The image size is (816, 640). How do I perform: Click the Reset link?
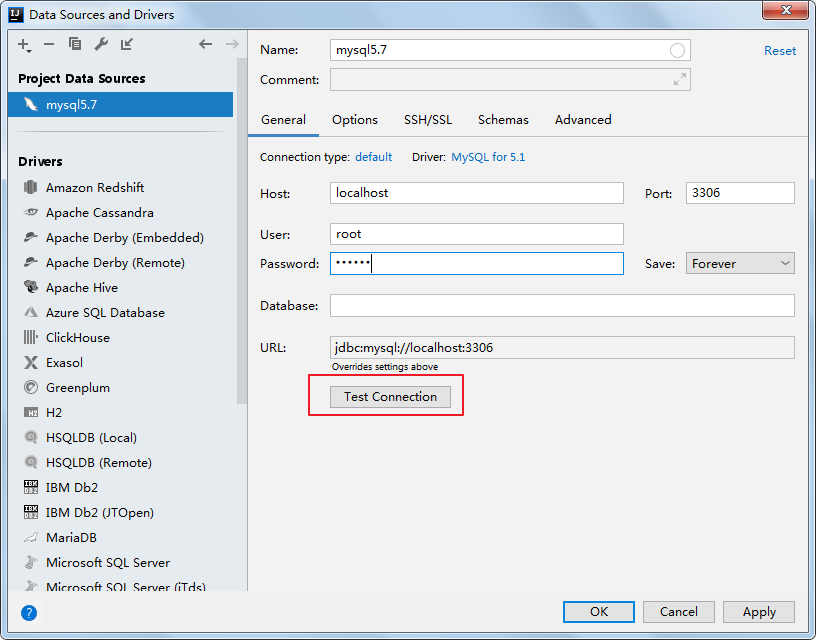(x=780, y=50)
